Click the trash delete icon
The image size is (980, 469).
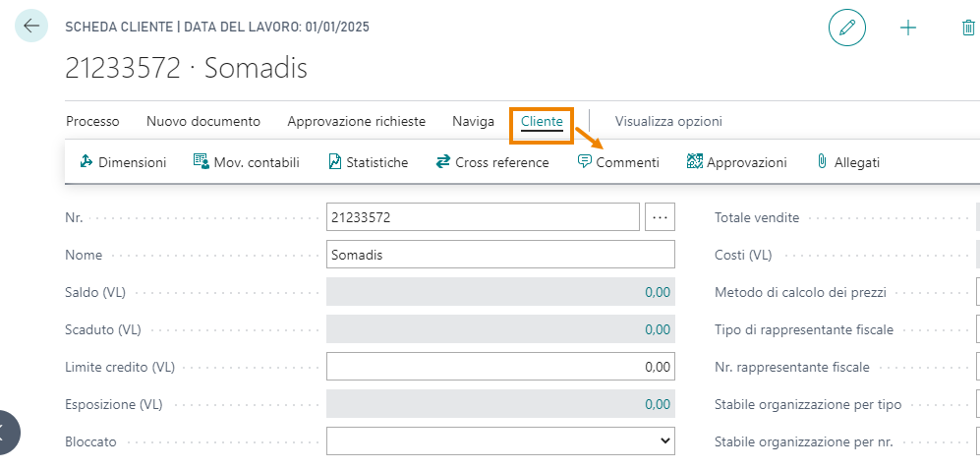tap(968, 28)
